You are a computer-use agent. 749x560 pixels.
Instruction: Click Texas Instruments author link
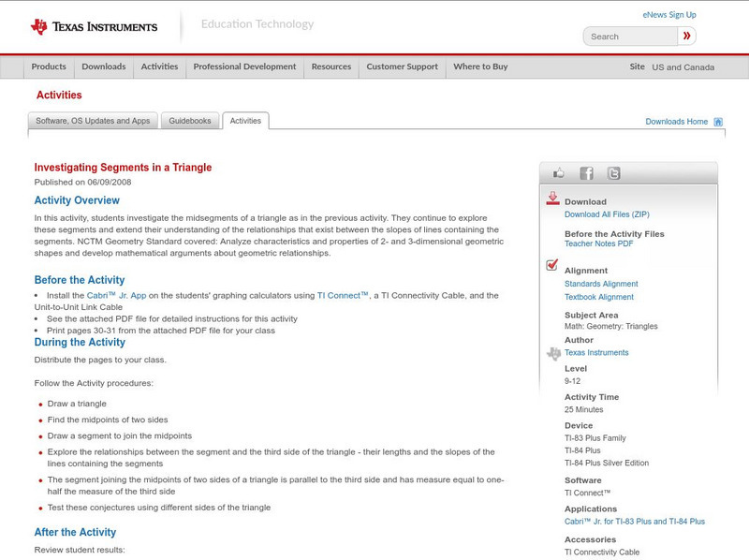click(x=596, y=353)
